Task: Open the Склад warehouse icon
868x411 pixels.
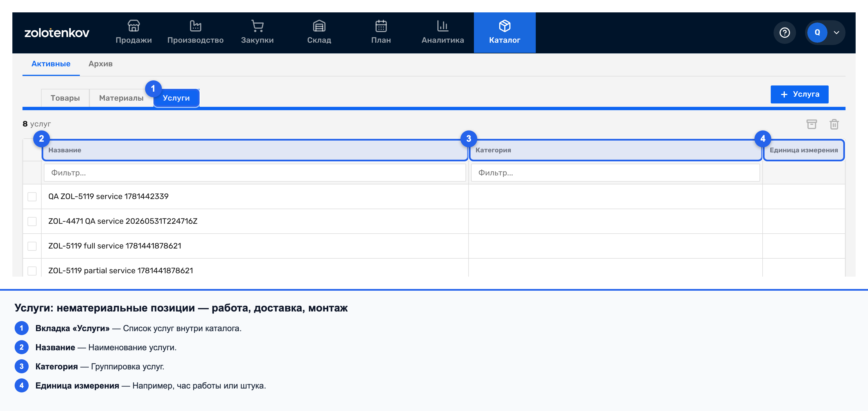Action: click(x=319, y=26)
